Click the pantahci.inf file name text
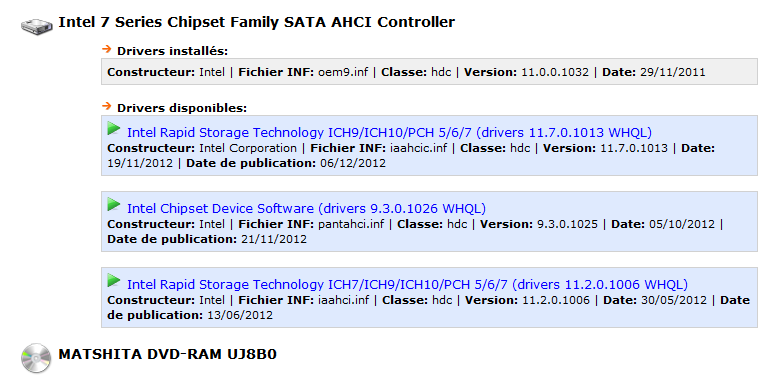Screen dimensions: 768x377 tap(351, 224)
